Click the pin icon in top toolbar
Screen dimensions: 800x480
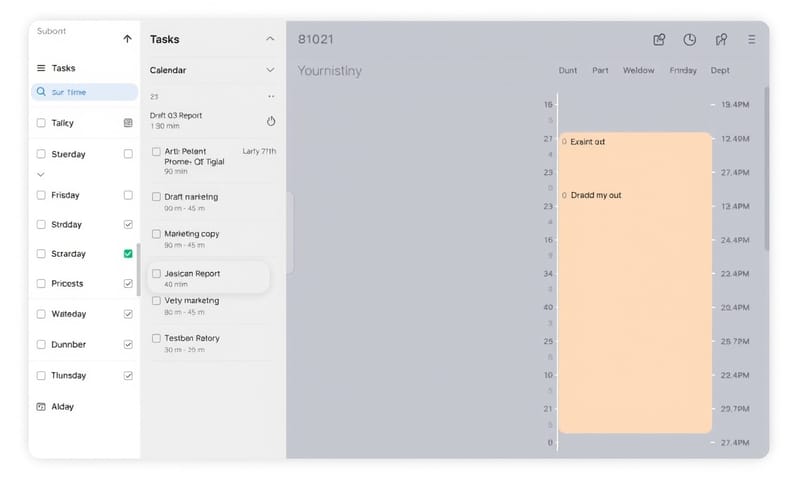coord(721,40)
